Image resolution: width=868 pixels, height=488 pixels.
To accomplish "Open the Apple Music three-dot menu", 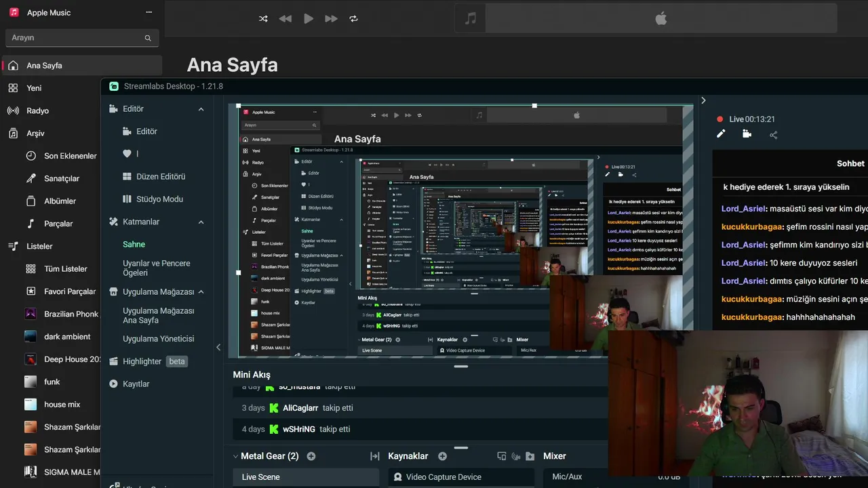I will pos(149,13).
